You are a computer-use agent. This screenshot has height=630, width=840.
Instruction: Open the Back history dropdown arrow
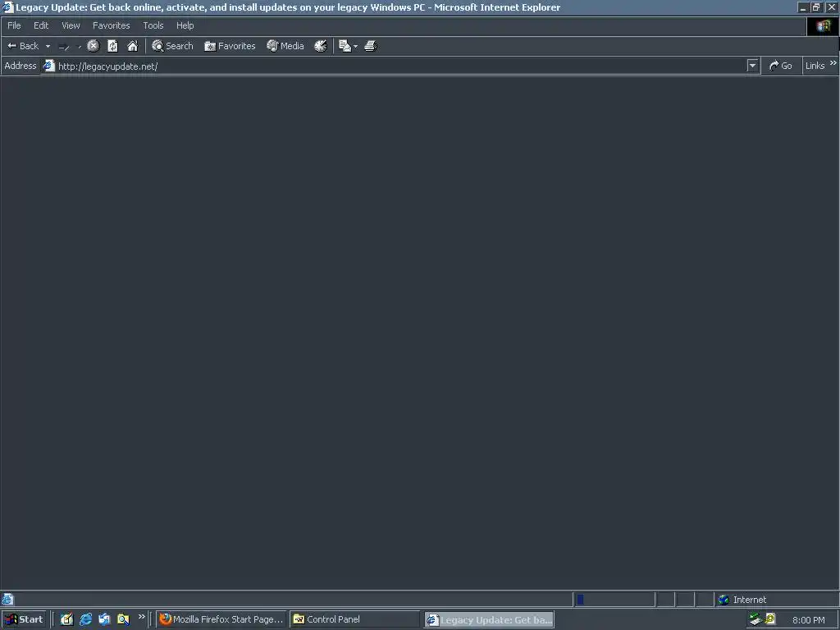click(48, 46)
